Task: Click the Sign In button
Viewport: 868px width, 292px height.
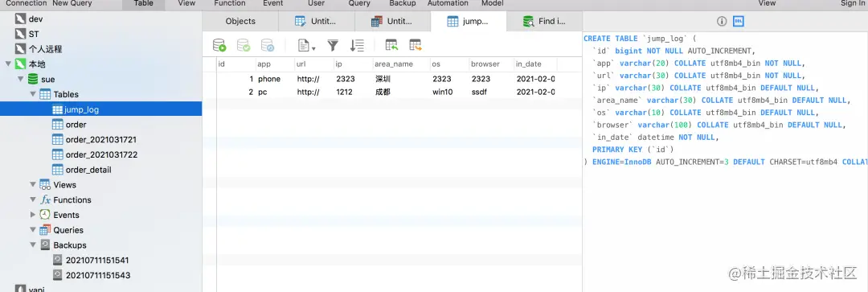Action: 852,3
